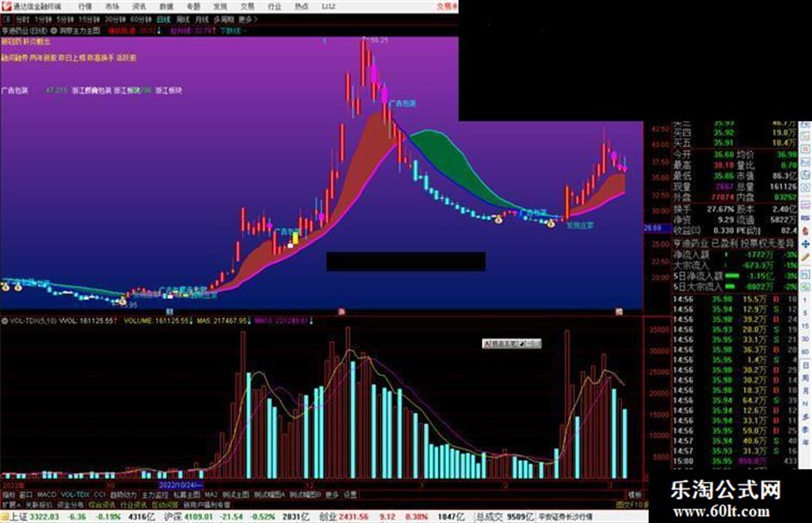Open the 数据 menu
Screen dimensions: 812x523
pyautogui.click(x=166, y=7)
